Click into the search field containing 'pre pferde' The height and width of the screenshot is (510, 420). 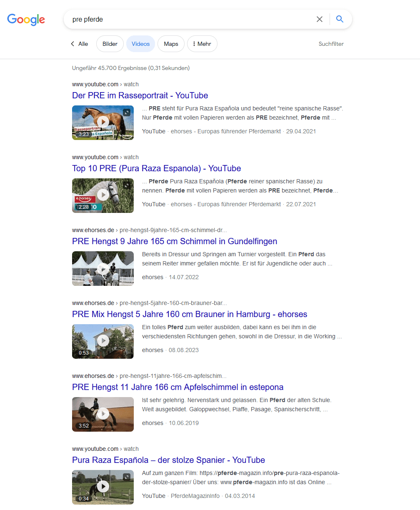(192, 19)
